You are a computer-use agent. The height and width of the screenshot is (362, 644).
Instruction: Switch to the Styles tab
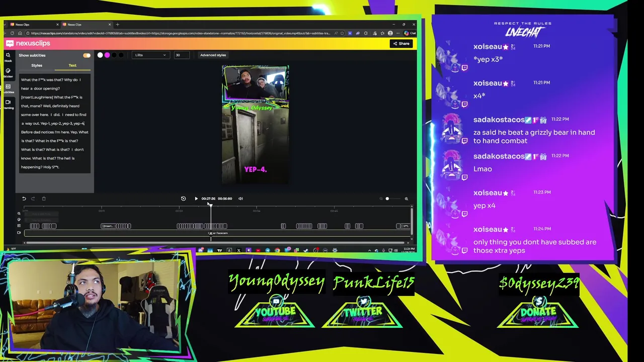(x=37, y=65)
